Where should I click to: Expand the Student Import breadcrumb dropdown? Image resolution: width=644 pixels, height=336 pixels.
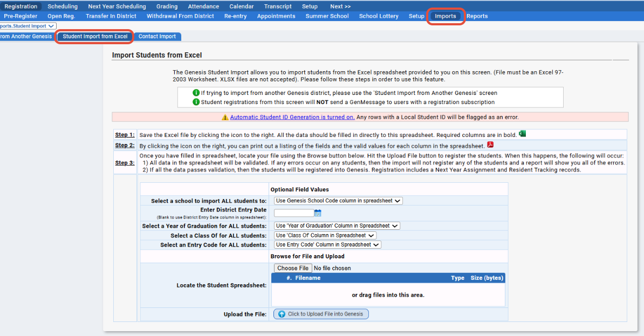coord(28,26)
